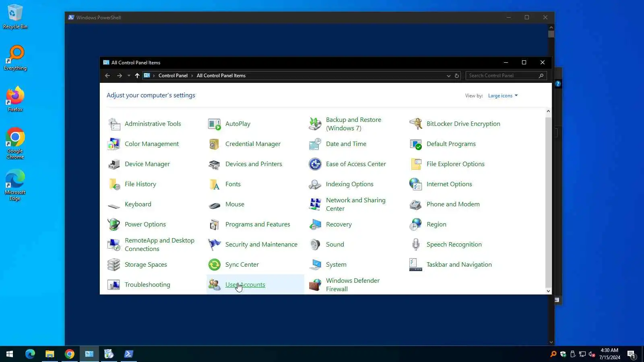Expand the address bar history dropdown
This screenshot has height=362, width=644.
pos(448,76)
